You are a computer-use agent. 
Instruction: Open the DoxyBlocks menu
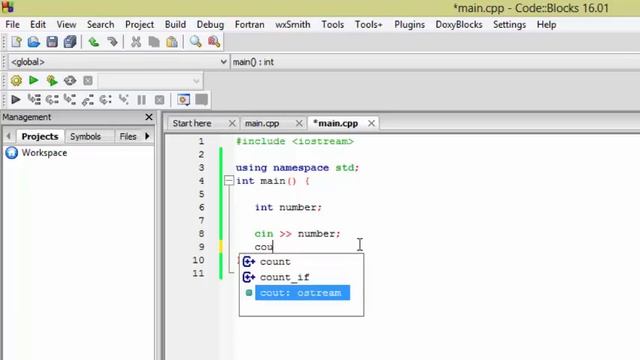pyautogui.click(x=459, y=24)
